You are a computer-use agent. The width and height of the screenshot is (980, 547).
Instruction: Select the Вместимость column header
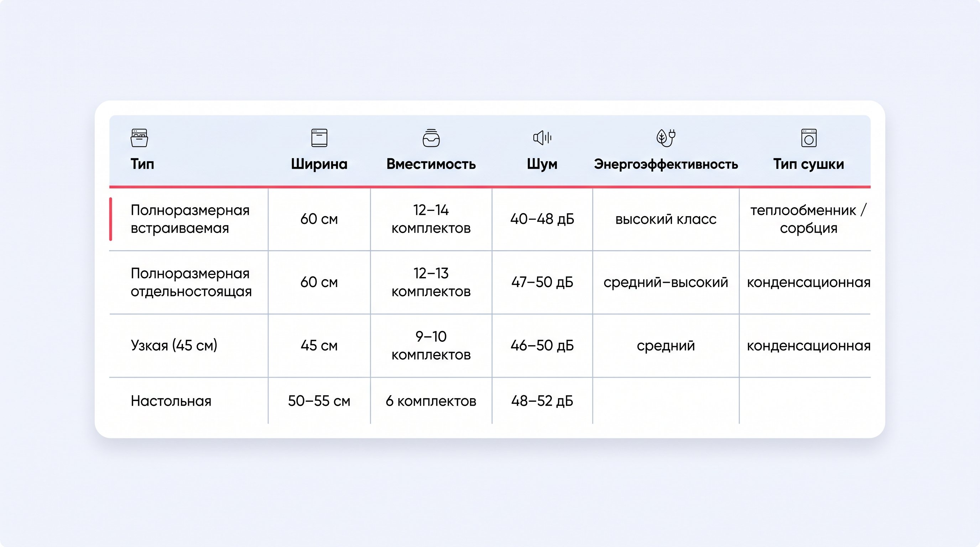[x=431, y=164]
